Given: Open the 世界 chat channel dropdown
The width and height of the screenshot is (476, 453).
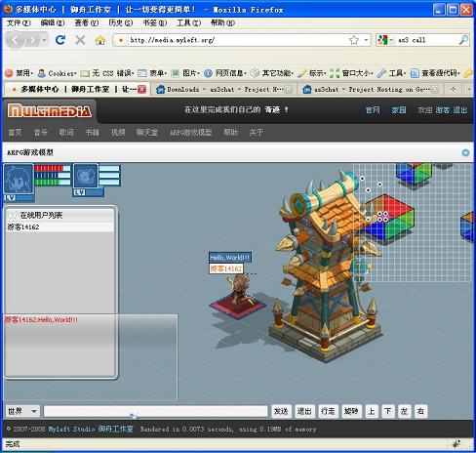Looking at the screenshot, I should (22, 411).
